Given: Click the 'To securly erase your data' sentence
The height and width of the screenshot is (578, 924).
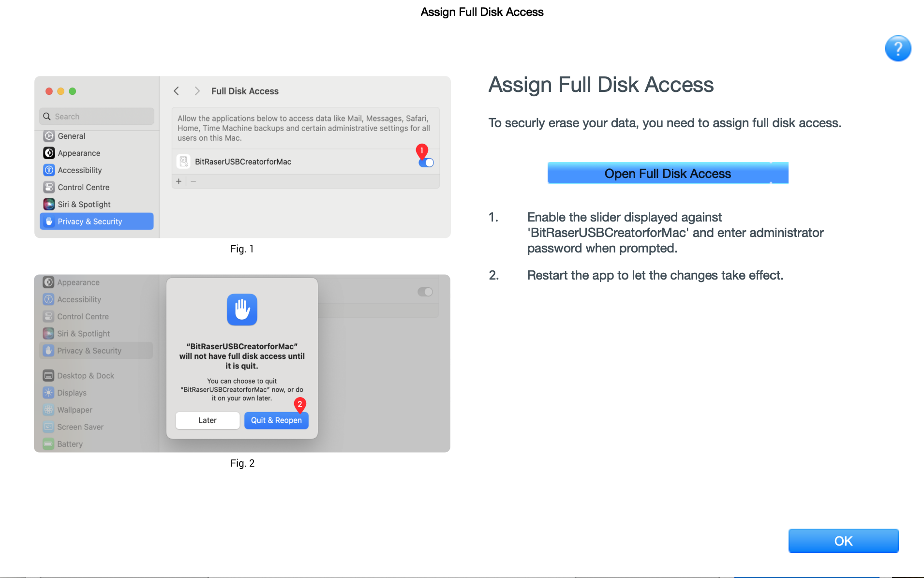Looking at the screenshot, I should click(665, 123).
